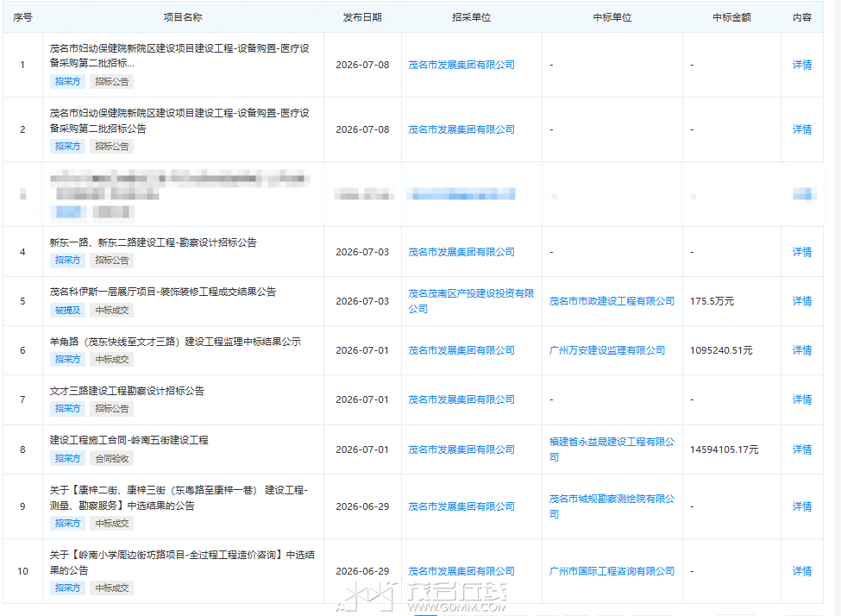Click 中标成交 tag in row 9
841x616 pixels.
(111, 523)
